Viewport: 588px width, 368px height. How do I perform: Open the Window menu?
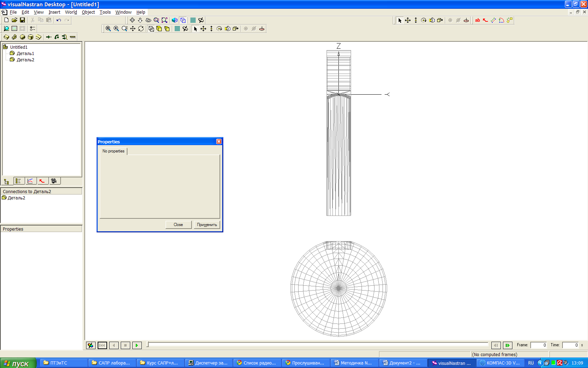[x=123, y=12]
